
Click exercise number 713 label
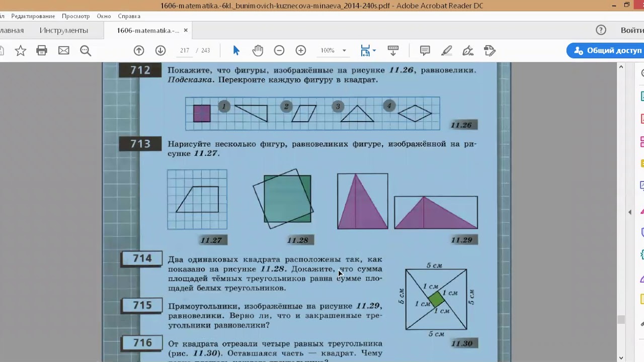point(140,144)
